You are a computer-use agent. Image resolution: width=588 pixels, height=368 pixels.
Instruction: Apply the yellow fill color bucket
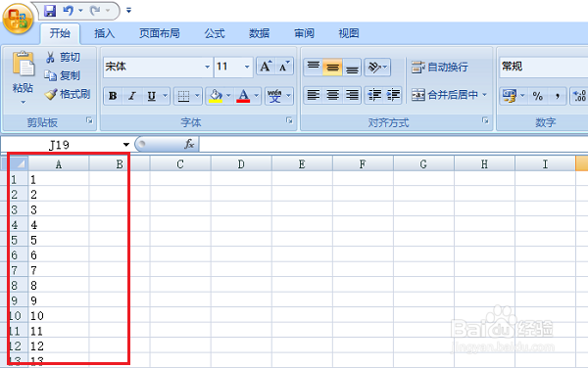(x=216, y=96)
